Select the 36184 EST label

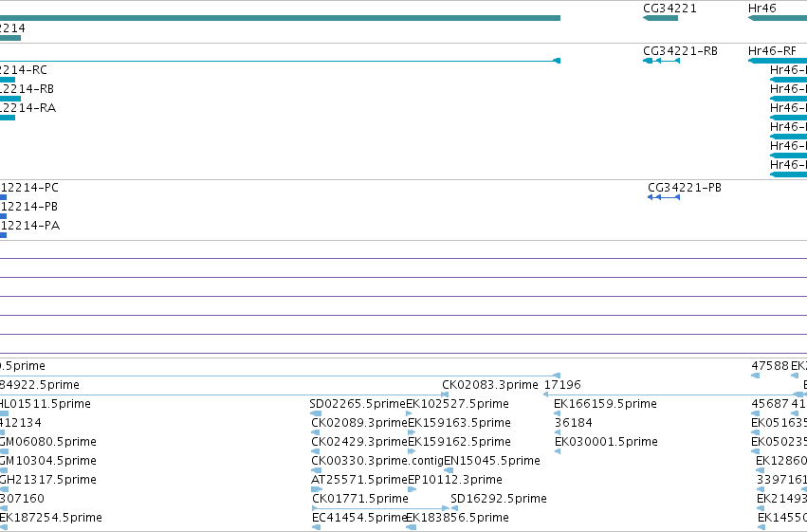point(574,423)
